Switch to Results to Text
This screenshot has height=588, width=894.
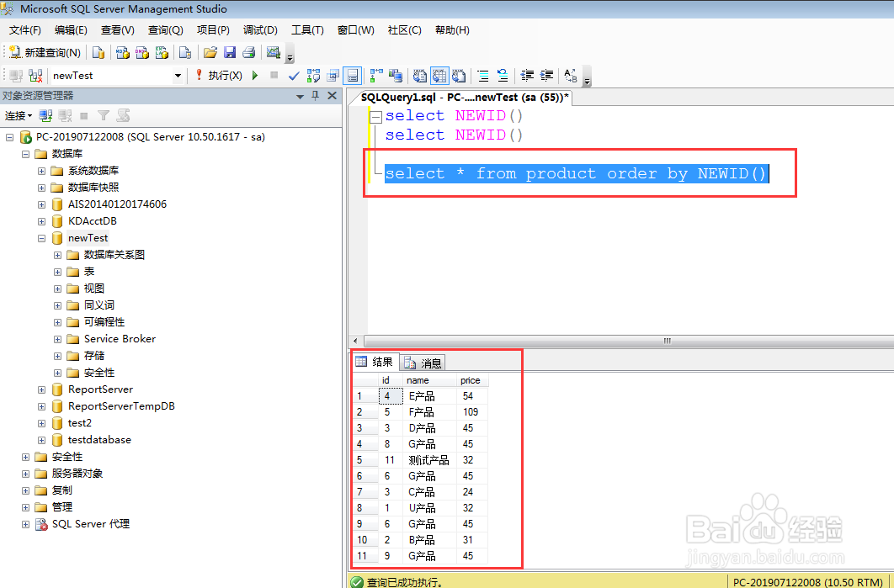tap(419, 75)
